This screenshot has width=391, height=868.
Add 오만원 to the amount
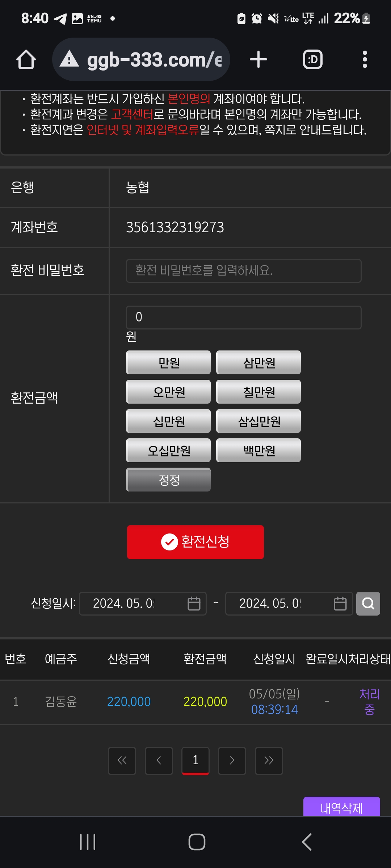[168, 392]
